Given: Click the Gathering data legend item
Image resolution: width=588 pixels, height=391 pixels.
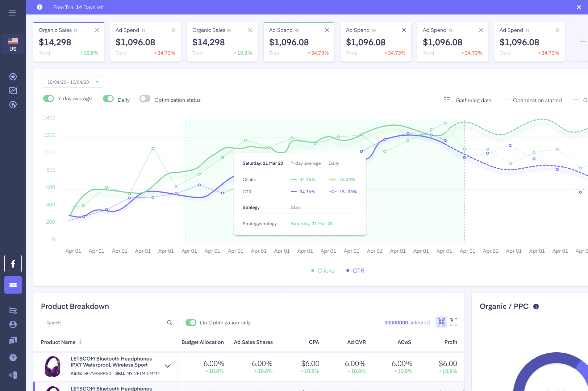Looking at the screenshot, I should tap(468, 100).
